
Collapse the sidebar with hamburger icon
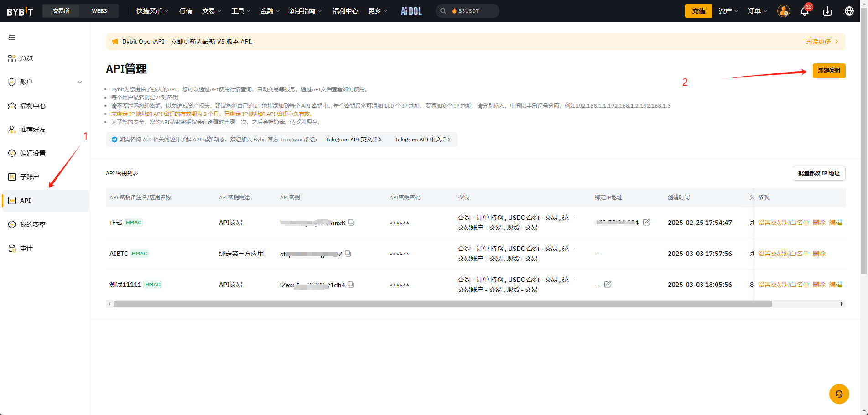pyautogui.click(x=12, y=37)
